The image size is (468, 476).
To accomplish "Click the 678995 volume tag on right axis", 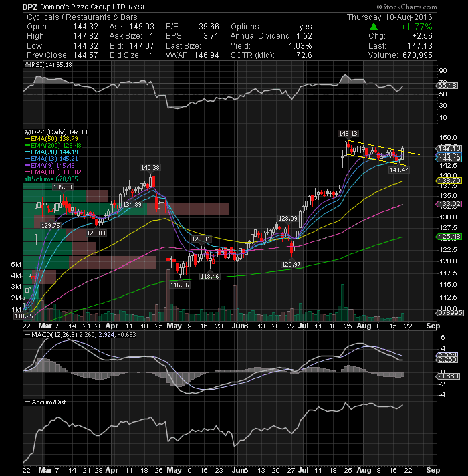I will tap(450, 312).
